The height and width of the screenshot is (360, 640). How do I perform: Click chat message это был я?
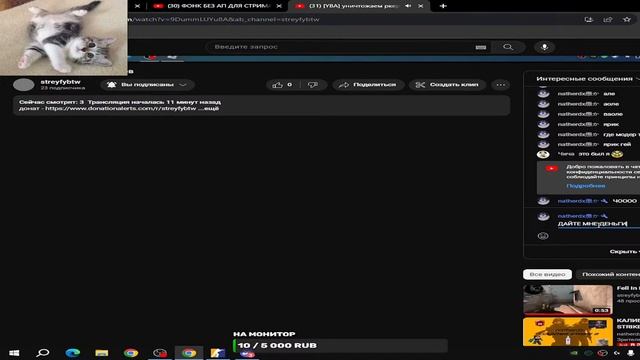[x=594, y=154]
